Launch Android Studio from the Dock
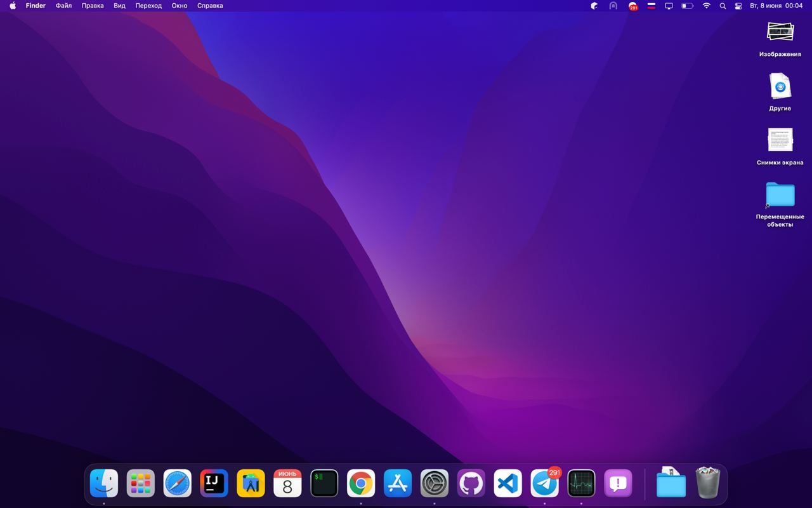The height and width of the screenshot is (508, 812). coord(251,483)
